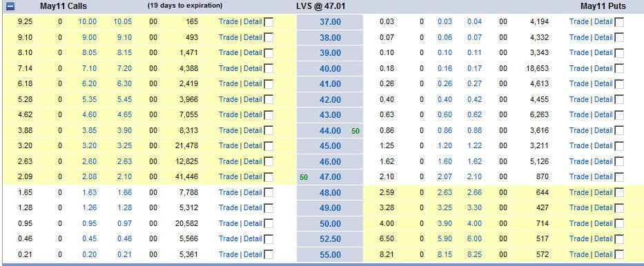Open Trade link for the 44.00 put
This screenshot has width=644, height=266.
point(578,130)
